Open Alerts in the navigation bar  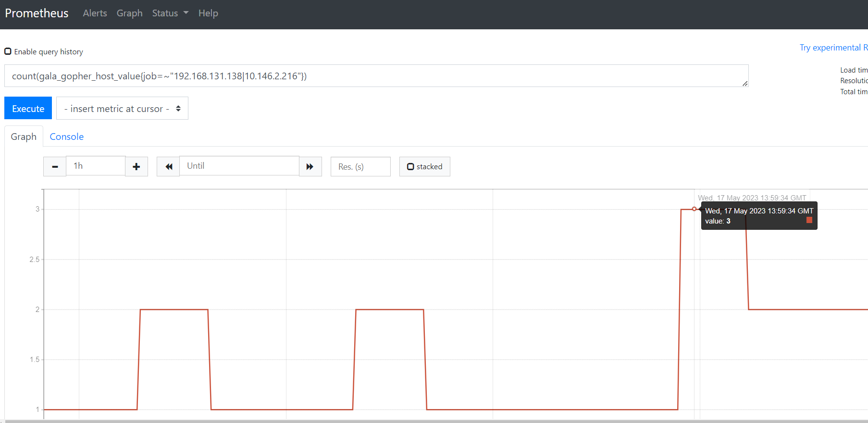pos(95,13)
